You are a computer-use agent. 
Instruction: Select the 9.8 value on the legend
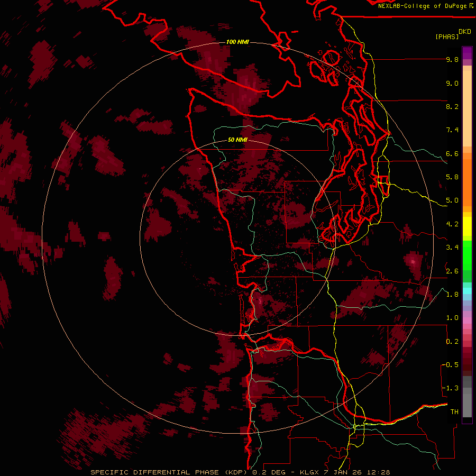(452, 60)
